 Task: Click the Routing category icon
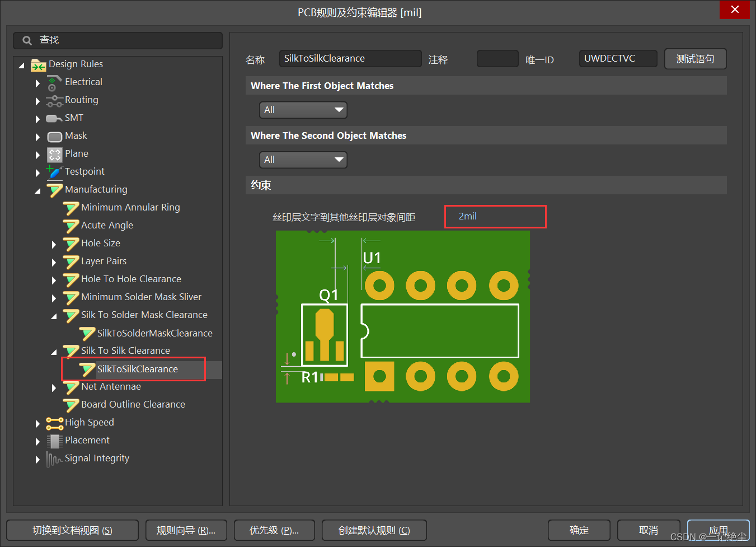pyautogui.click(x=54, y=101)
